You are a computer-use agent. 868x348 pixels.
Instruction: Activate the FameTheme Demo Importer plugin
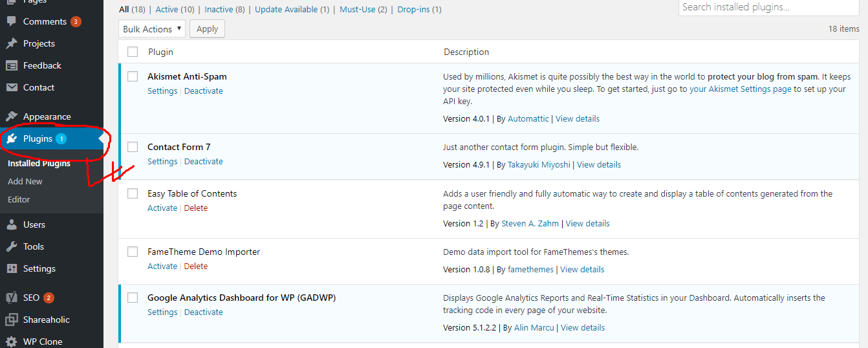(162, 266)
